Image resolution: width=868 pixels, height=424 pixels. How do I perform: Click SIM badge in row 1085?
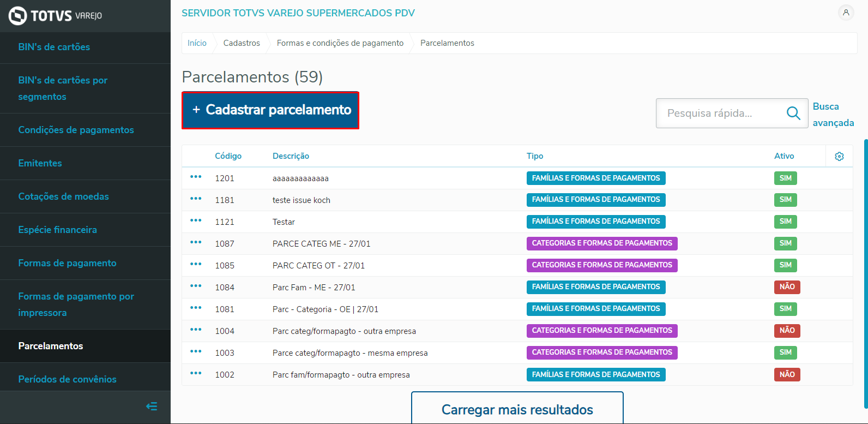pos(785,265)
